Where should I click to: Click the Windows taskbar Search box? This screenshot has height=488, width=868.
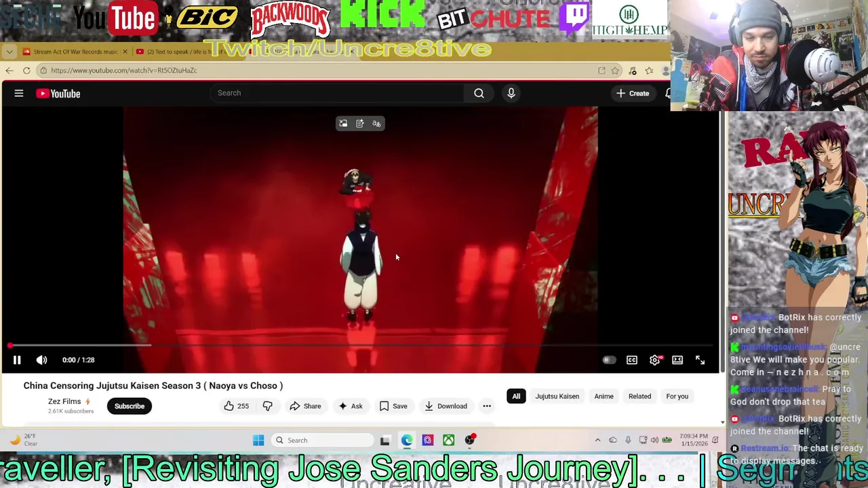(x=322, y=441)
